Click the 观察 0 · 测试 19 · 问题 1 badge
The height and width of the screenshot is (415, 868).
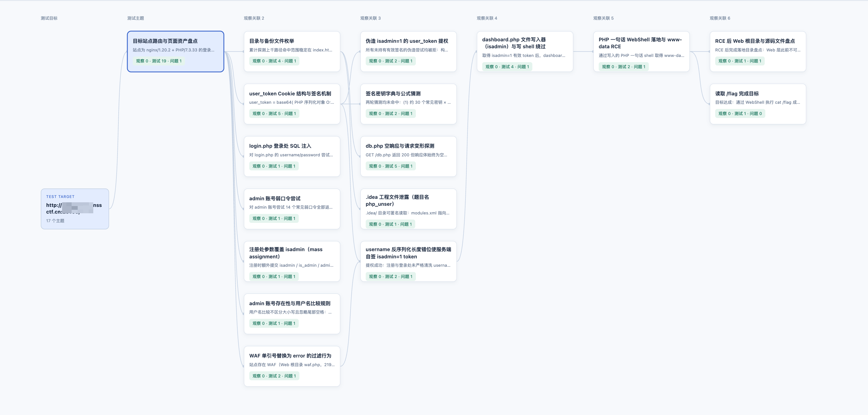(159, 61)
